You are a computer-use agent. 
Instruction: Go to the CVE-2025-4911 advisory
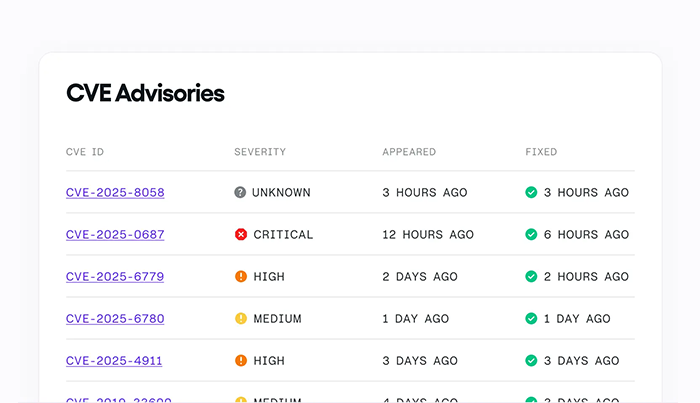115,360
